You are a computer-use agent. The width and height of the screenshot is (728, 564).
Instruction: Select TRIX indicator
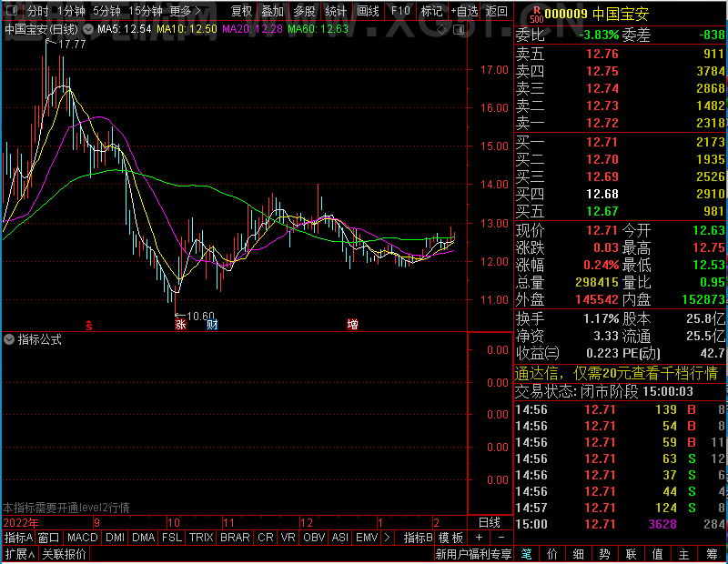coord(201,538)
